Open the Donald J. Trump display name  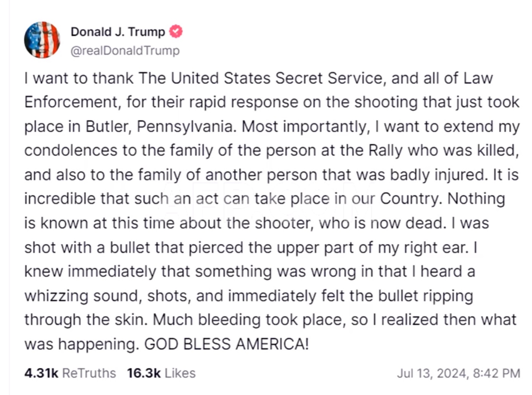(118, 32)
